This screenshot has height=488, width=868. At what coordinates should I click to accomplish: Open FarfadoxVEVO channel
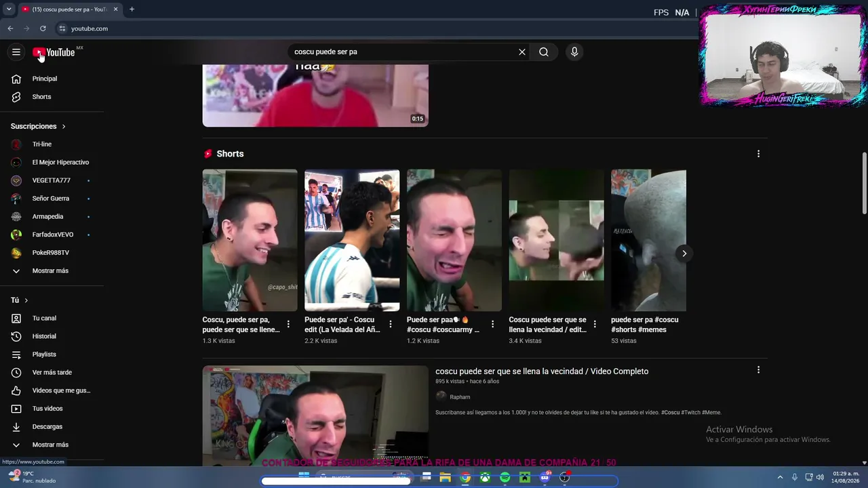52,235
